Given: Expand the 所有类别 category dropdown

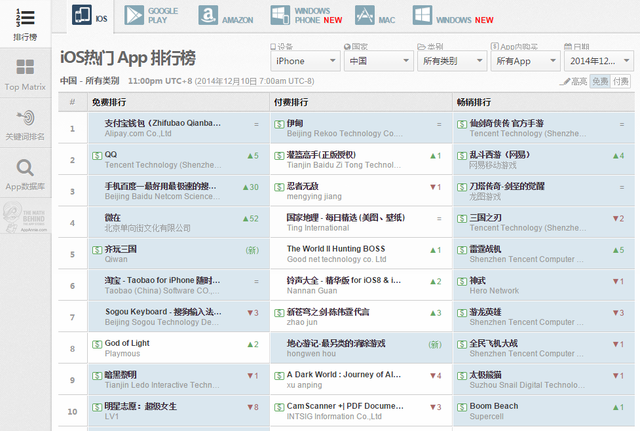Looking at the screenshot, I should 452,61.
